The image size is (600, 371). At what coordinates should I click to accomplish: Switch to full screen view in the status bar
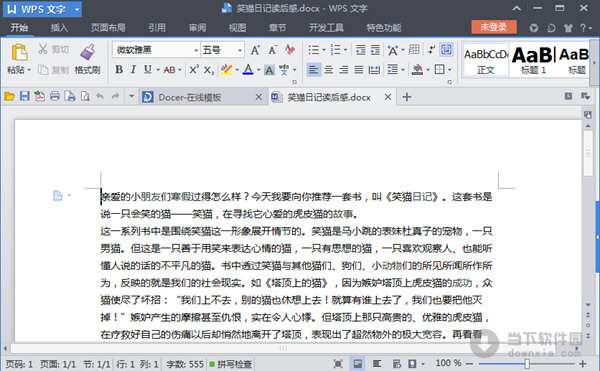pos(338,364)
